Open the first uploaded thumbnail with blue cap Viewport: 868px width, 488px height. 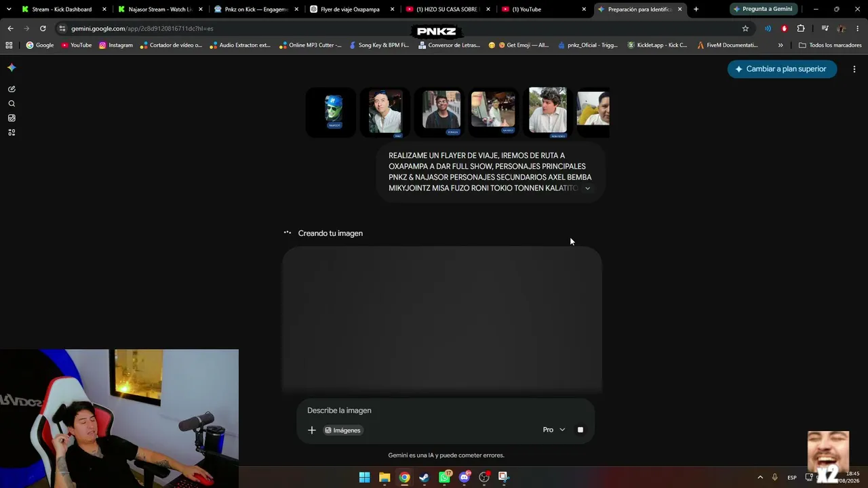tap(332, 112)
